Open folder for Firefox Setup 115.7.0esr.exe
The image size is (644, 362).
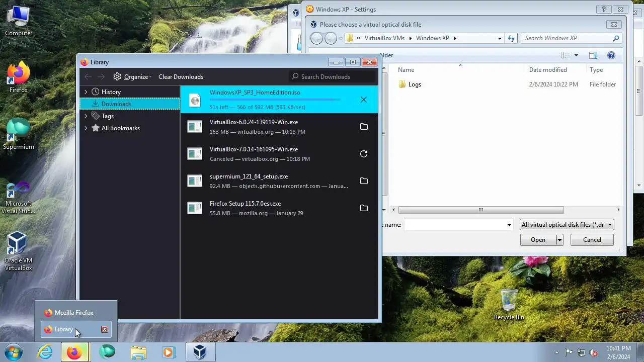[x=364, y=208]
